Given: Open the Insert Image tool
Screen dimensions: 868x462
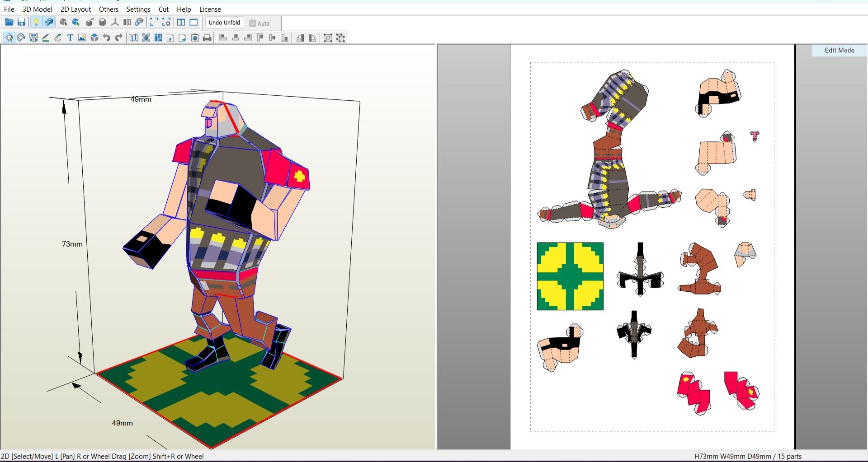Looking at the screenshot, I should [x=82, y=38].
